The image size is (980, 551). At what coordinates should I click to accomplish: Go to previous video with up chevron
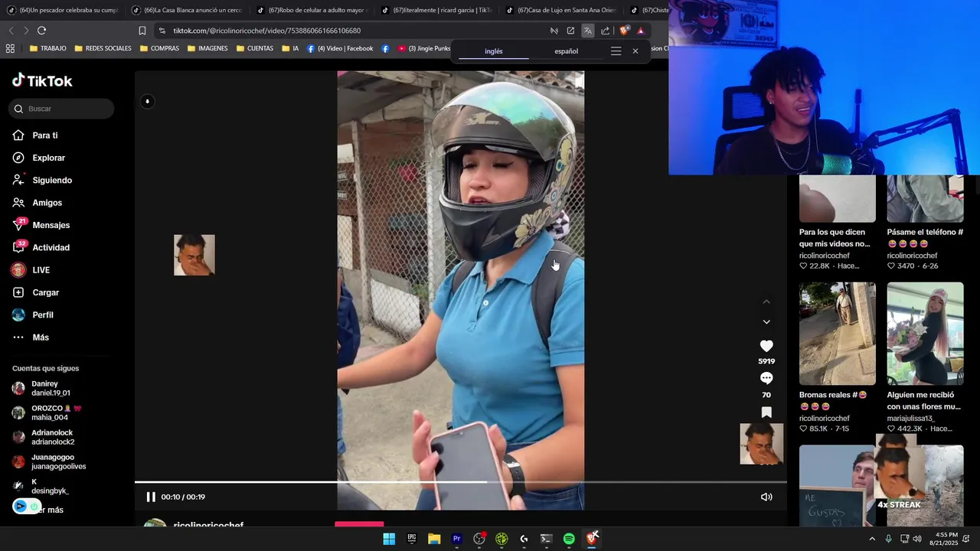click(766, 302)
